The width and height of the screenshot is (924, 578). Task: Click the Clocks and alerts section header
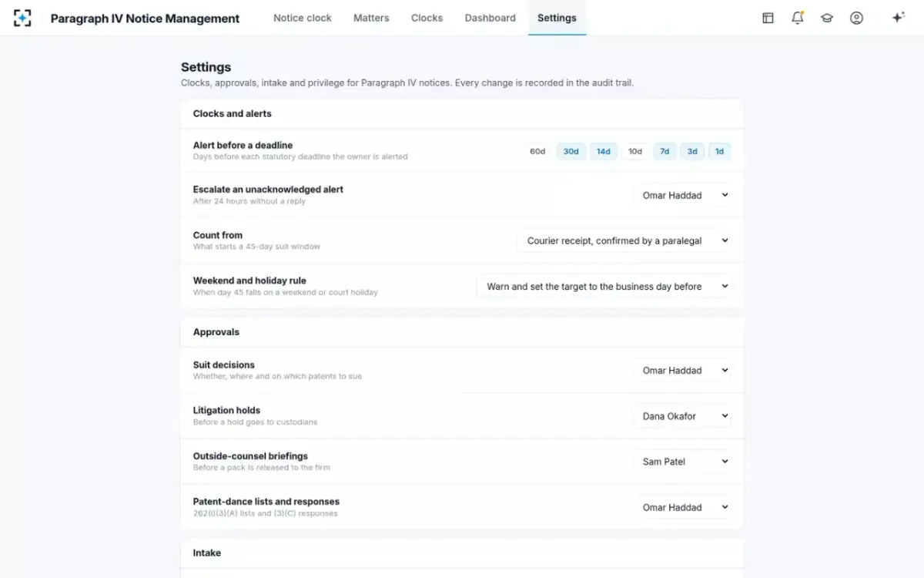pos(233,113)
